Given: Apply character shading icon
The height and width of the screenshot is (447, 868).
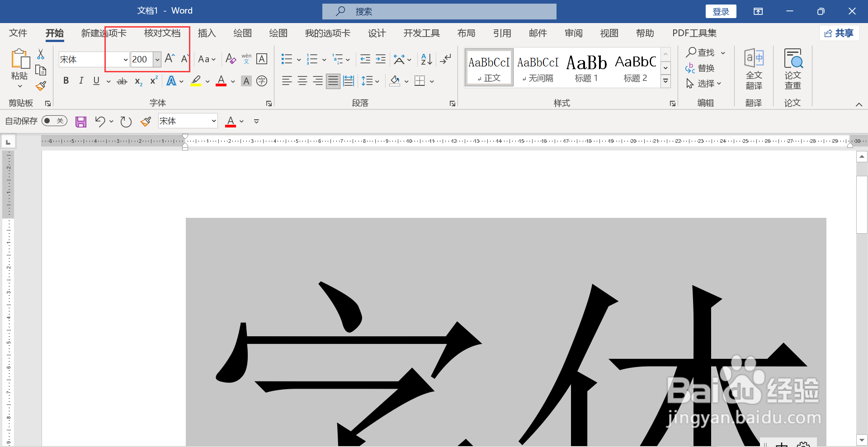Looking at the screenshot, I should point(246,81).
